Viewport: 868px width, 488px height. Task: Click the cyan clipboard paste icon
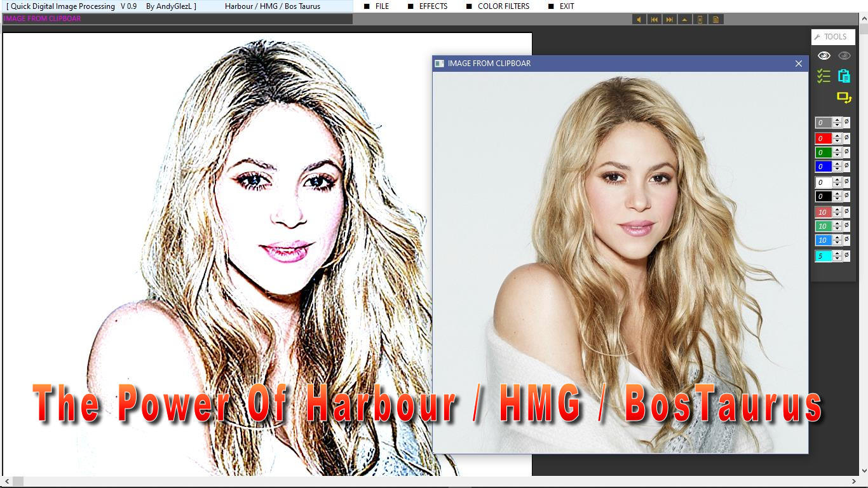click(844, 76)
